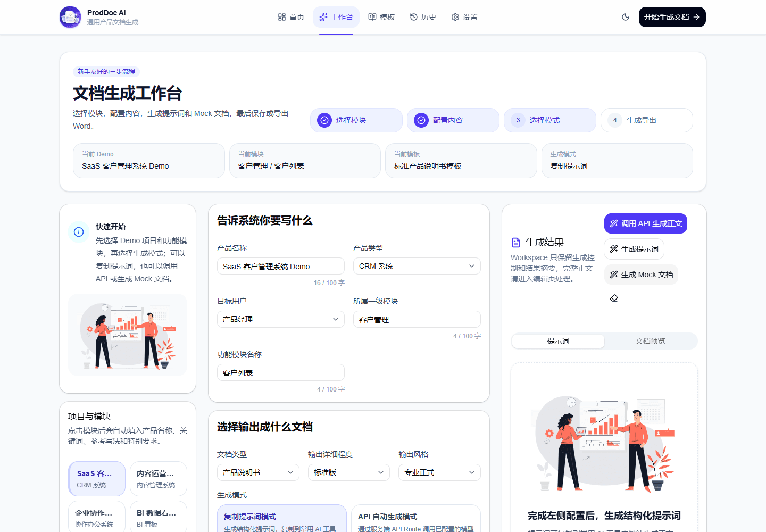Click 调用 API 生成正文 button
This screenshot has width=766, height=532.
[x=646, y=223]
